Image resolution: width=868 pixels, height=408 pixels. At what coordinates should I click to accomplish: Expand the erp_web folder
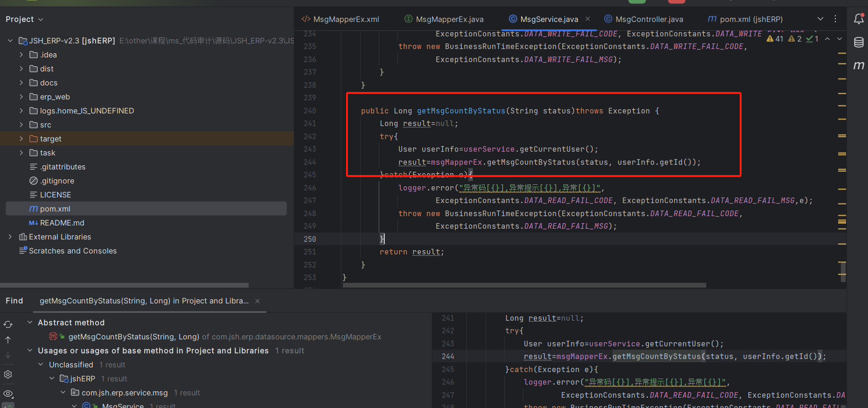(21, 97)
